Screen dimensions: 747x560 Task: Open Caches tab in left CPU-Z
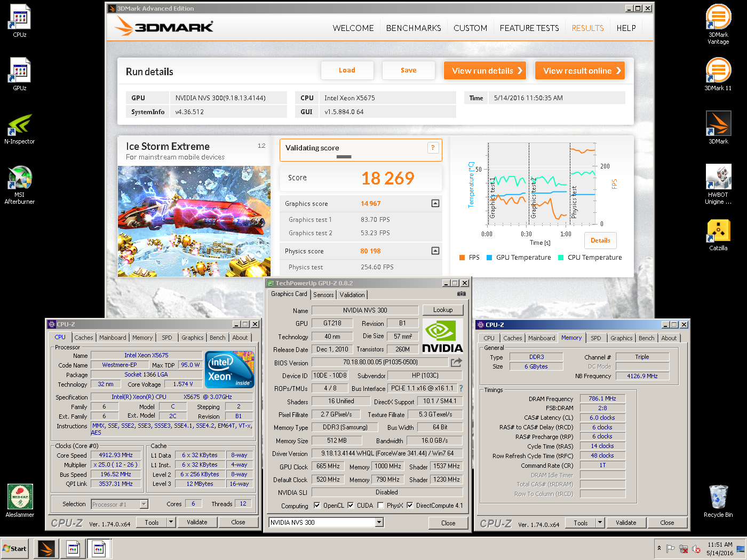(84, 338)
